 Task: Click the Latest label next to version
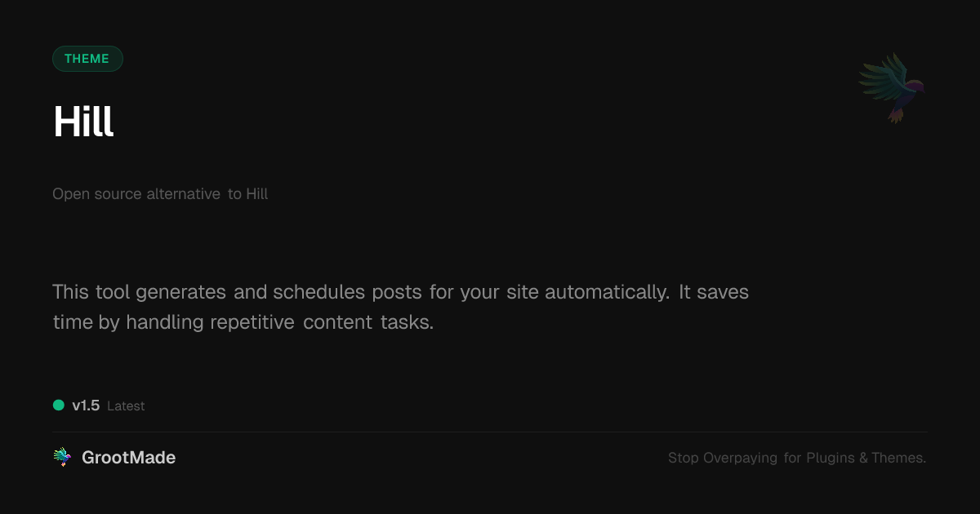126,406
